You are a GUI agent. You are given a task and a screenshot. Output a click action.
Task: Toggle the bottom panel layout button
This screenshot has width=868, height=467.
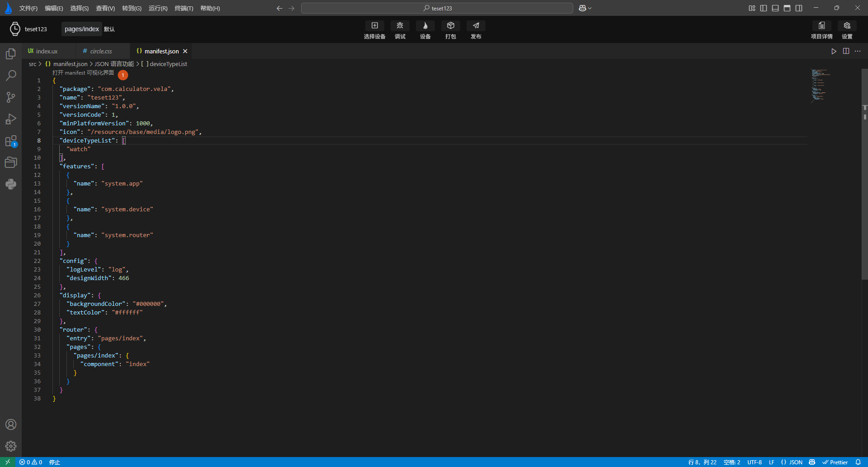[775, 8]
